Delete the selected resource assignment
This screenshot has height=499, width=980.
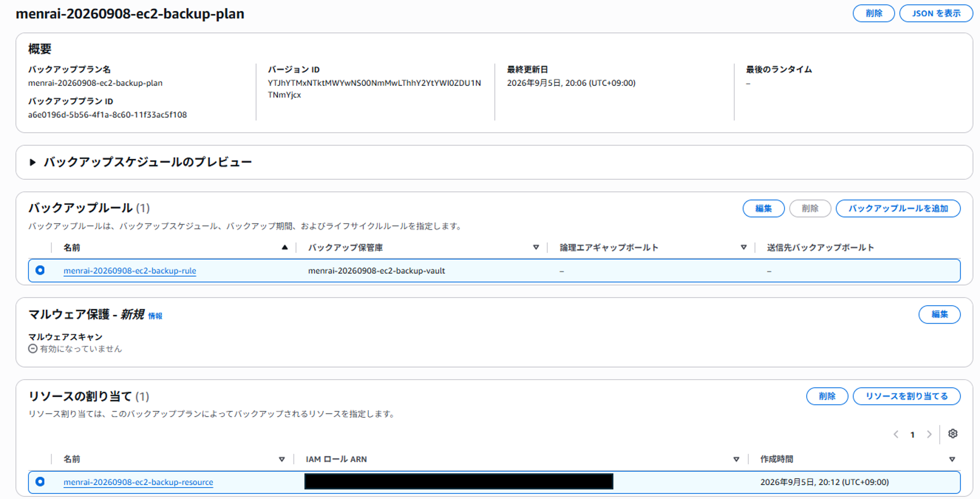point(827,396)
